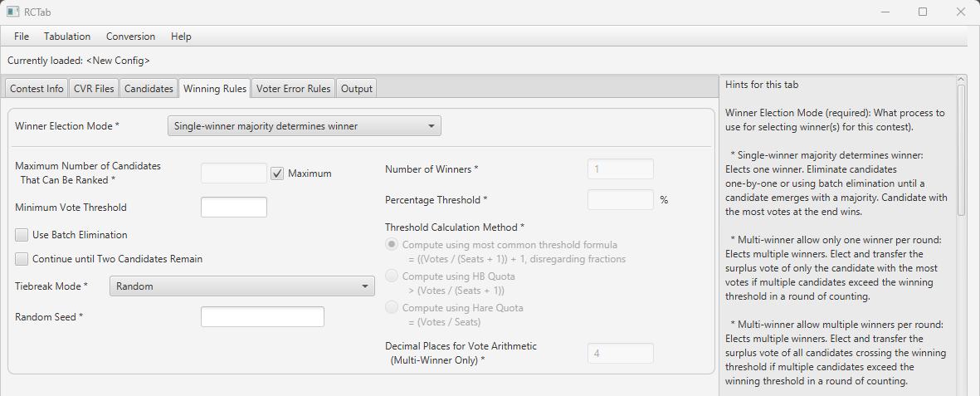Select Compute using HB Quota option
The height and width of the screenshot is (396, 980).
pyautogui.click(x=391, y=276)
